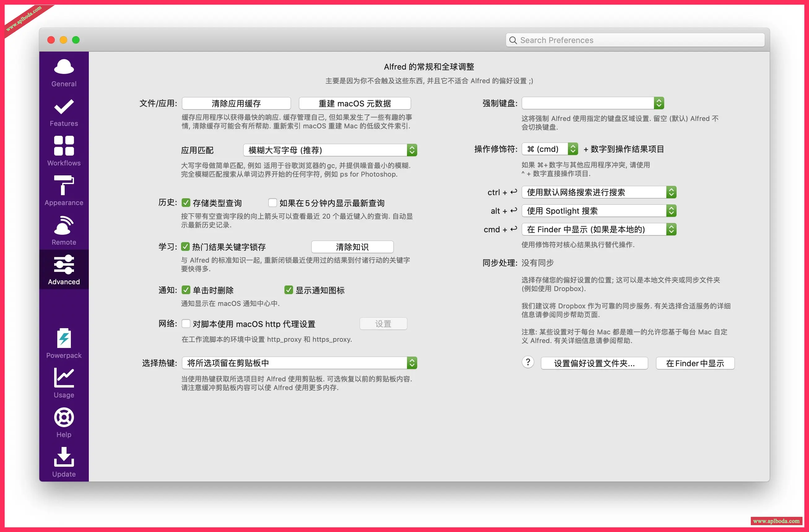Open the 应用匹配 dropdown
The image size is (809, 532).
tap(330, 150)
